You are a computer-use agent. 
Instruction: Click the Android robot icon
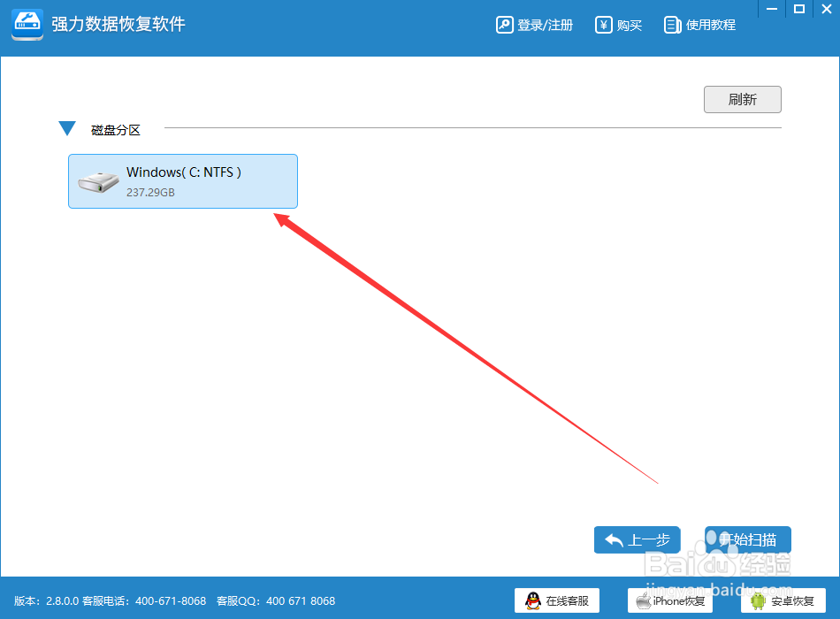[x=758, y=600]
